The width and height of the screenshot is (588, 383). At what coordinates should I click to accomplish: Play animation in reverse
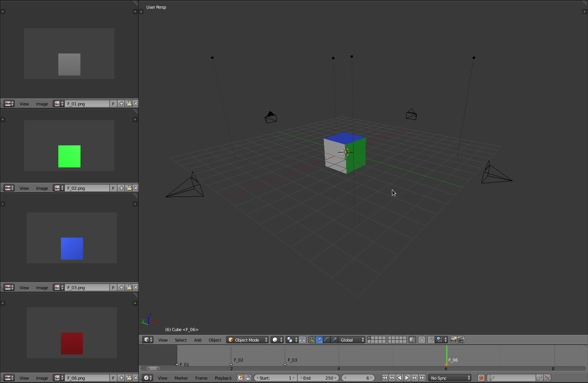[400, 378]
